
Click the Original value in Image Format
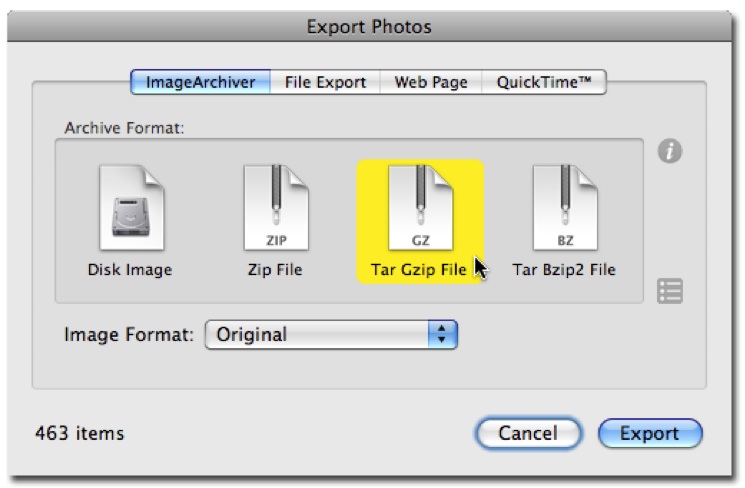(x=252, y=335)
